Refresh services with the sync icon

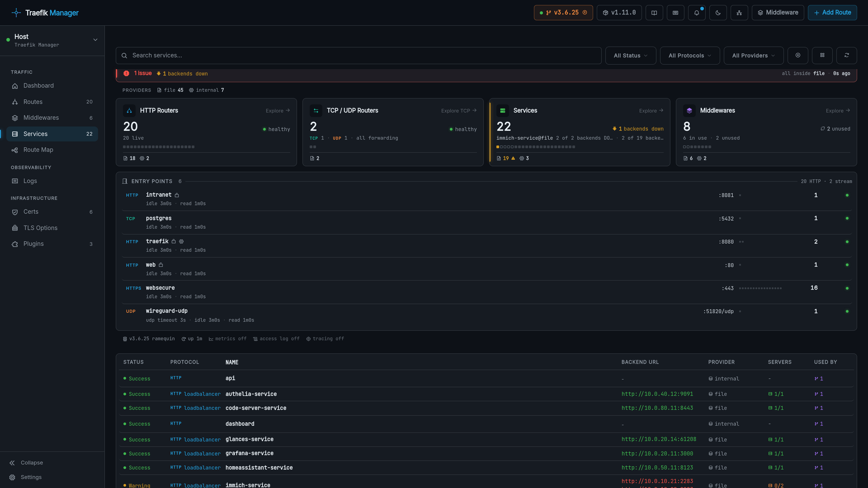847,56
